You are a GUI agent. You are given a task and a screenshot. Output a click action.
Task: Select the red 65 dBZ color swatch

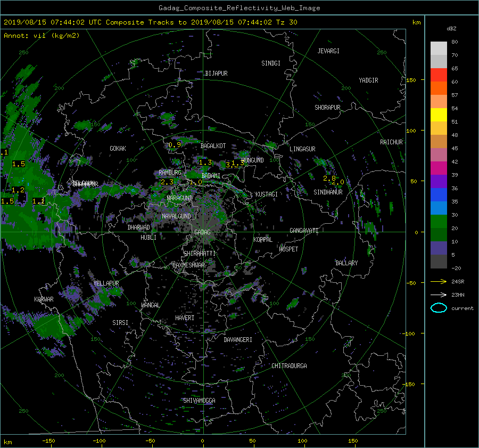[x=439, y=75]
